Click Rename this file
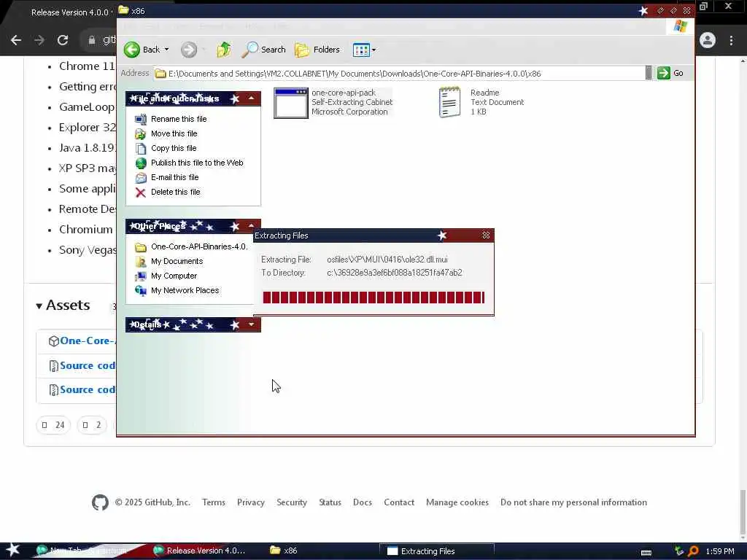747x560 pixels. click(179, 119)
